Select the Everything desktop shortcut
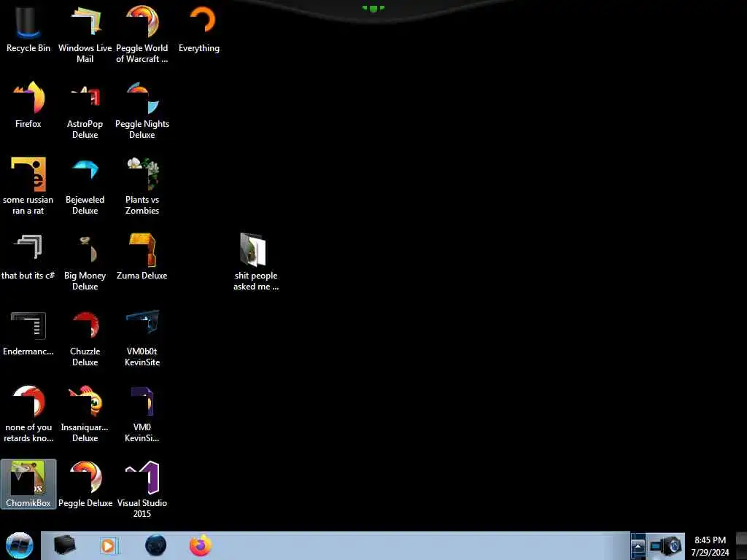 pyautogui.click(x=199, y=29)
